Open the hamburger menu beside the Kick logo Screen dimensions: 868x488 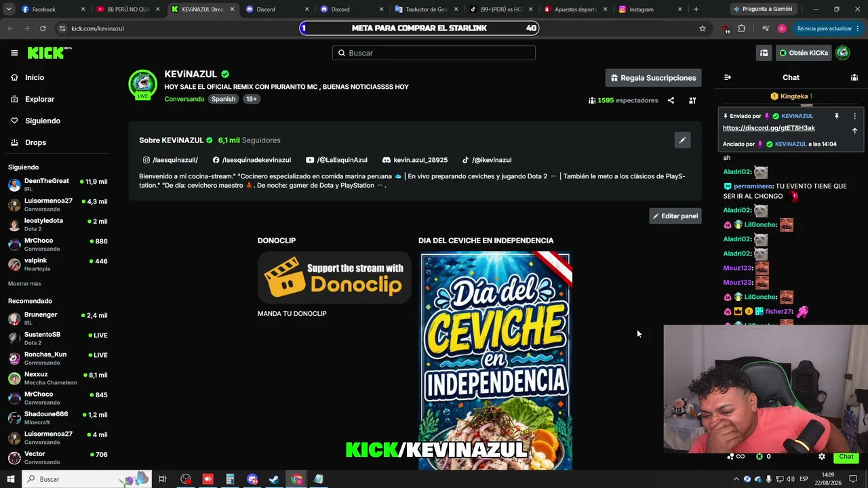[x=14, y=53]
